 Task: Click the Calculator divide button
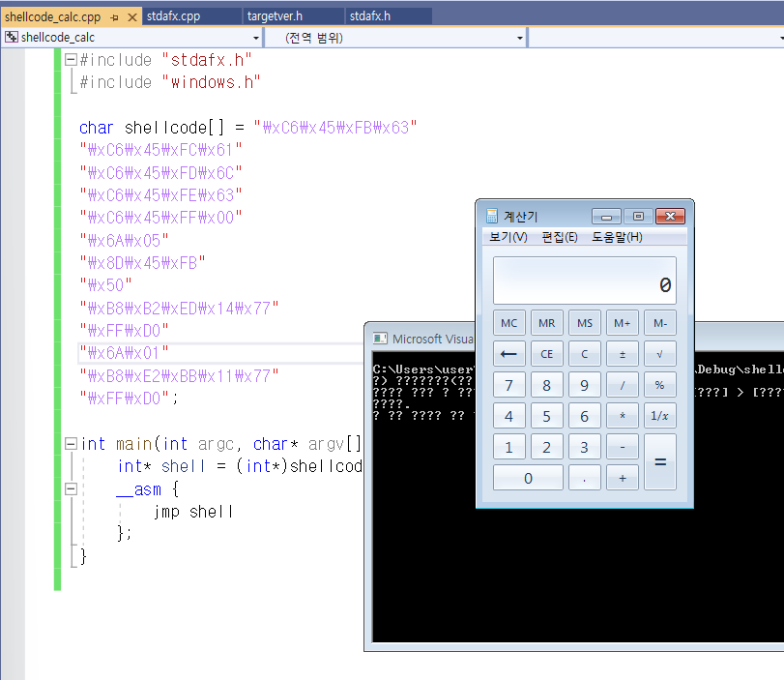click(622, 385)
